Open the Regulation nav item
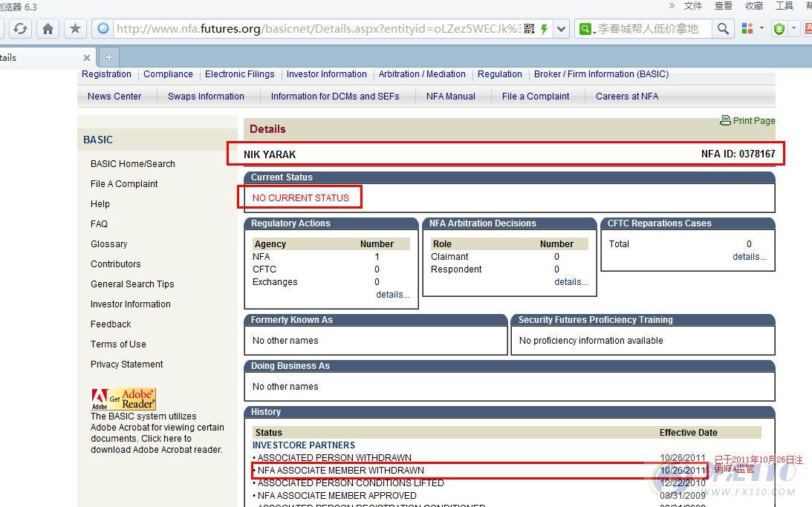This screenshot has height=507, width=812. tap(500, 74)
